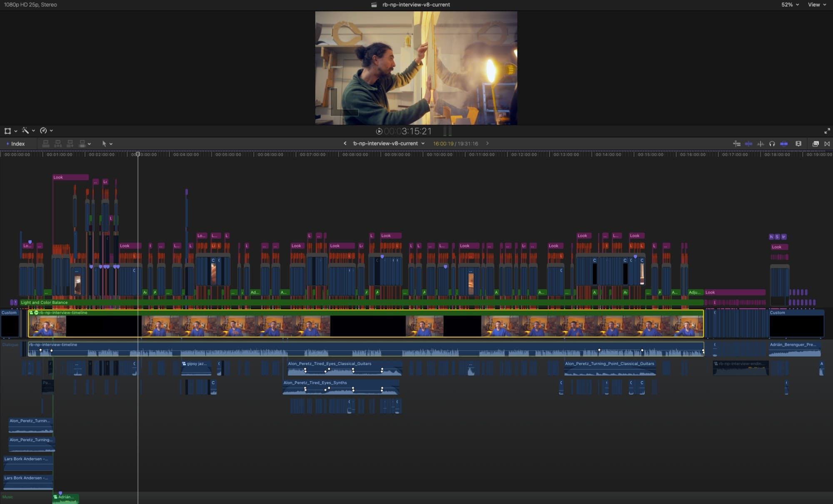Toggle snapping in the timeline
Screen dimensions: 833x504
point(784,144)
